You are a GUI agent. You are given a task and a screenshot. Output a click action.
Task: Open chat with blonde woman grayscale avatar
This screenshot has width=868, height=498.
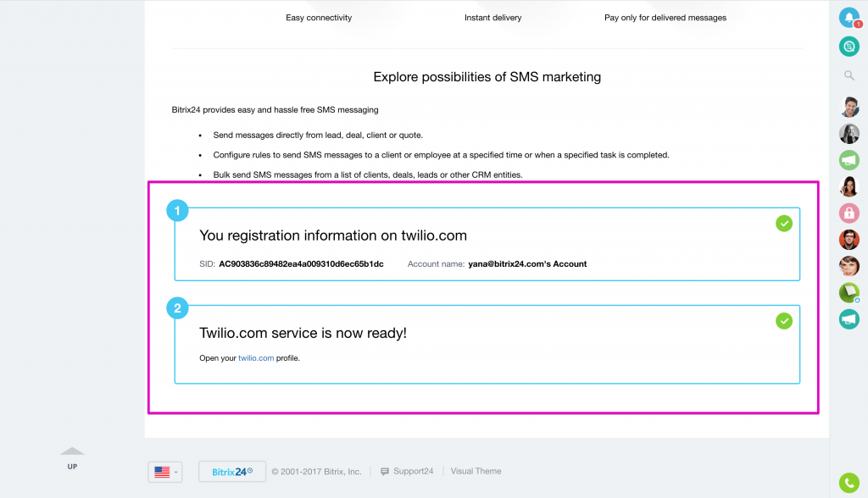[x=849, y=133]
